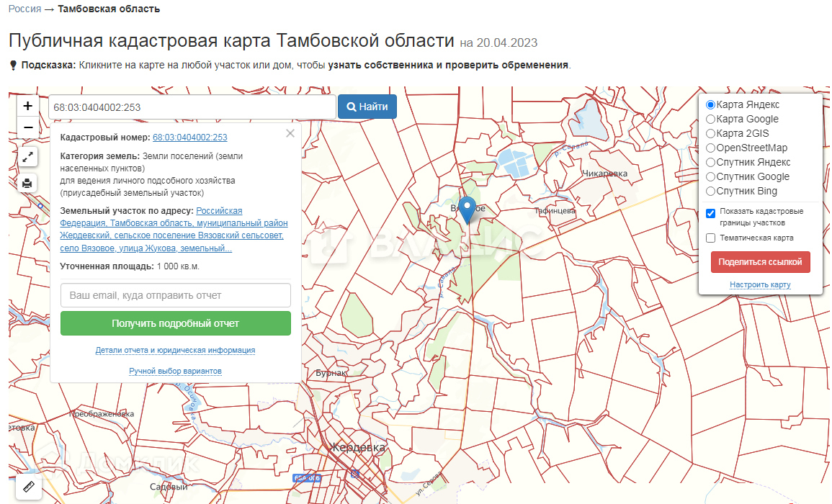This screenshot has height=504, width=832.
Task: Select Спутник Google layer
Action: pos(710,176)
